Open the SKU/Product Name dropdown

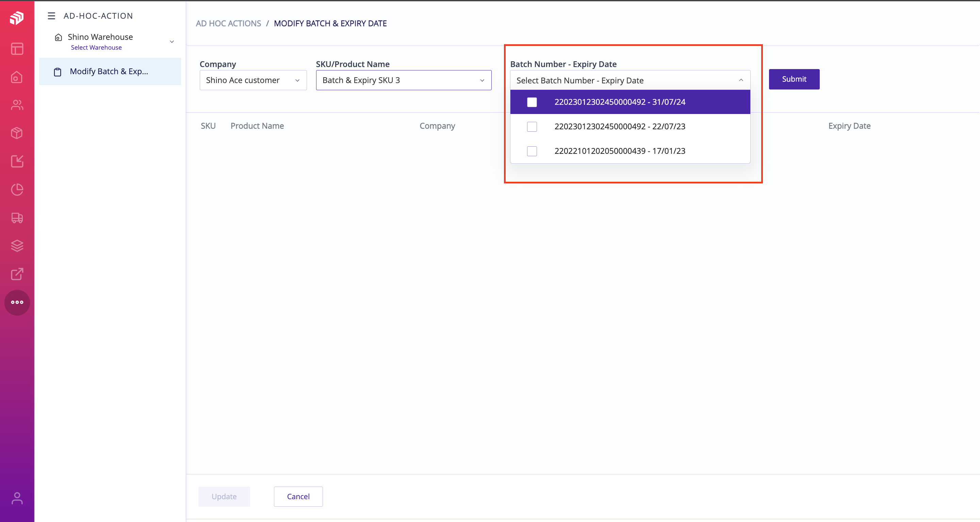click(404, 80)
